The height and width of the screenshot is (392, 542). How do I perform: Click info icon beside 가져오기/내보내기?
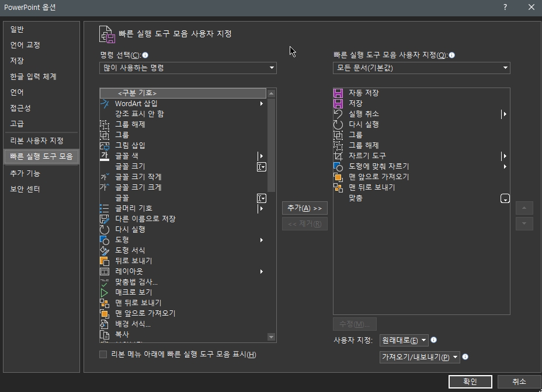point(465,357)
